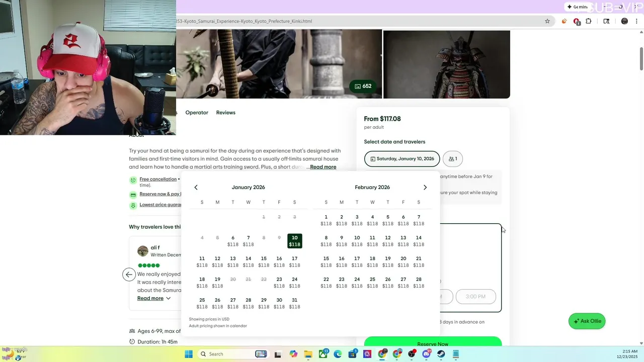
Task: Open the Saturday, January 10, 2026 date picker
Action: 402,159
